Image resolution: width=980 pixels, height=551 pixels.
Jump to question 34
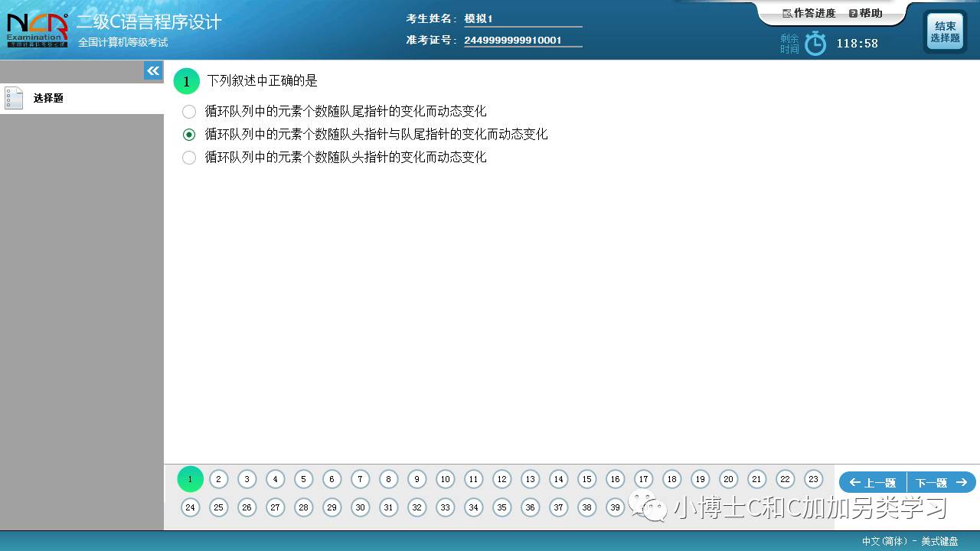pos(473,507)
